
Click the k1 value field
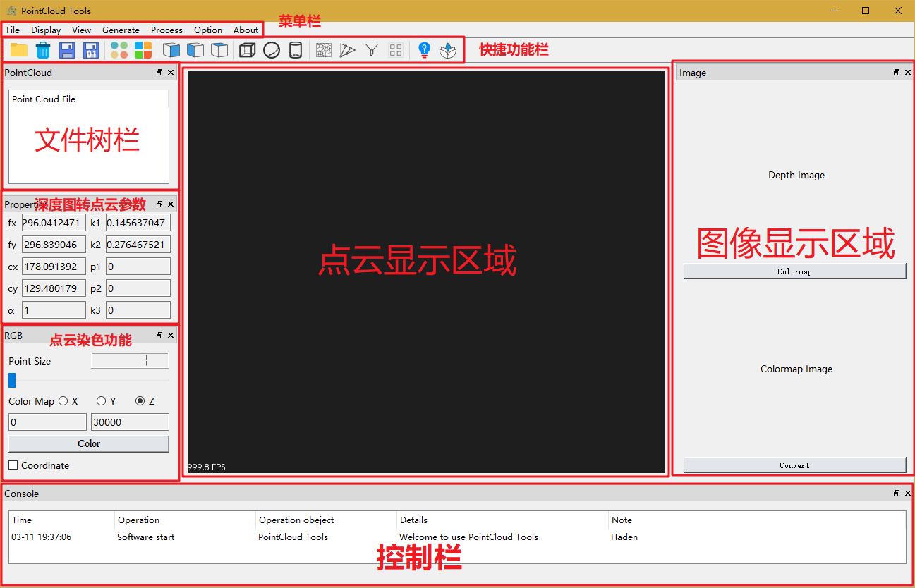[138, 223]
